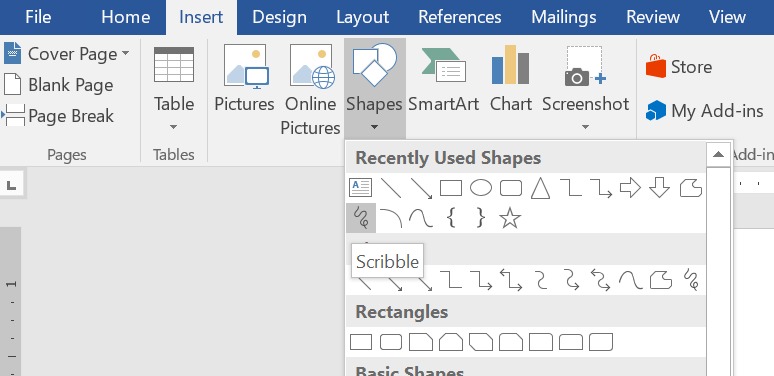Click the Recently Used Shapes heading

click(448, 158)
